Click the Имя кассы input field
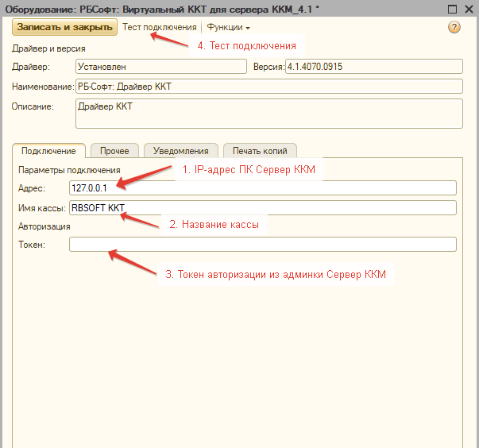This screenshot has width=479, height=448. click(263, 207)
